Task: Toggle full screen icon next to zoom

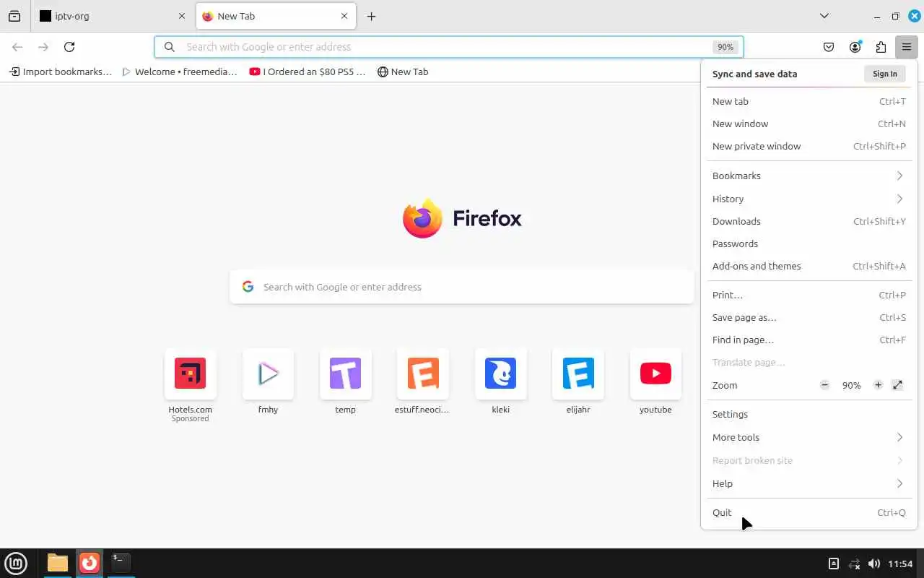Action: point(897,385)
